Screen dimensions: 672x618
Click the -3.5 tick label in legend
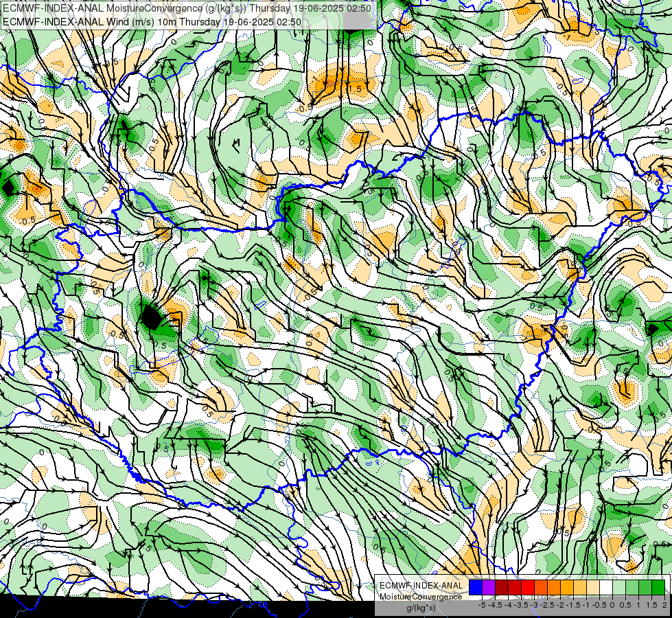tap(521, 605)
